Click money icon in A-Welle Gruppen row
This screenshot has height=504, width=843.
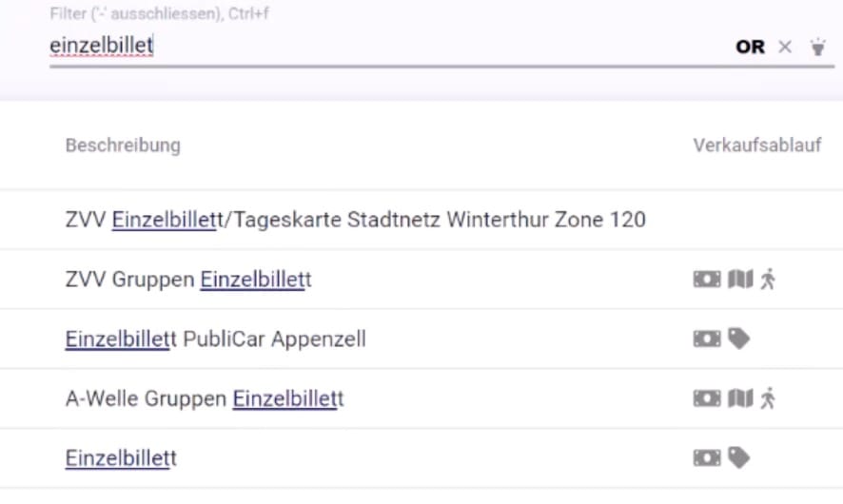(707, 398)
